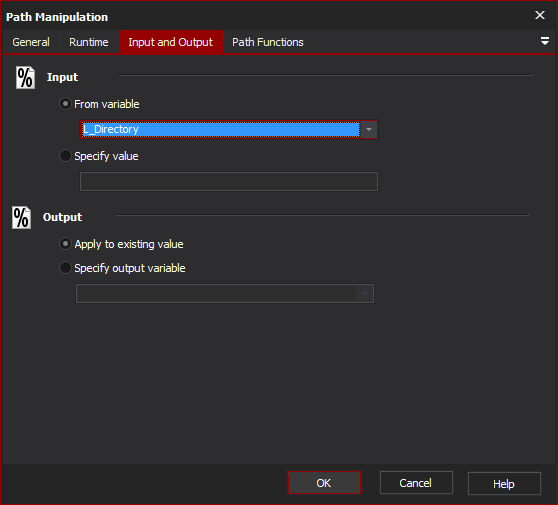Confirm with the OK button
Image resolution: width=558 pixels, height=505 pixels.
click(324, 483)
